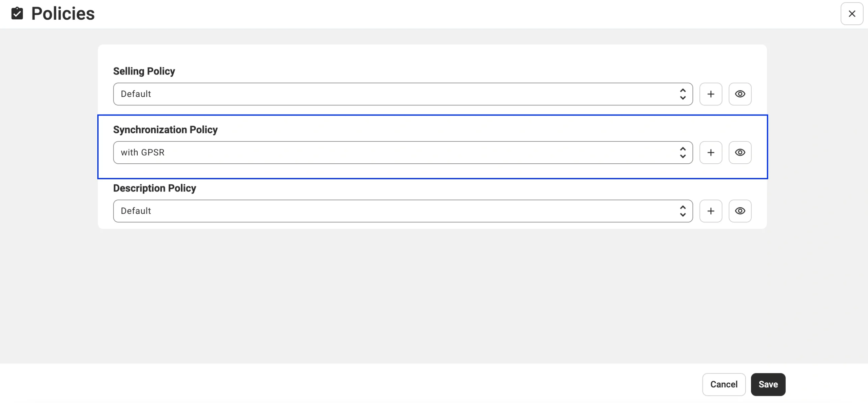Save the policy settings
The image size is (868, 403).
pos(768,384)
